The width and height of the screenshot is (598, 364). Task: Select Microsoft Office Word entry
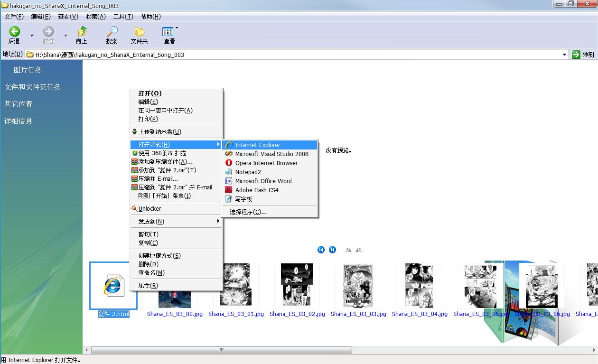coord(270,181)
